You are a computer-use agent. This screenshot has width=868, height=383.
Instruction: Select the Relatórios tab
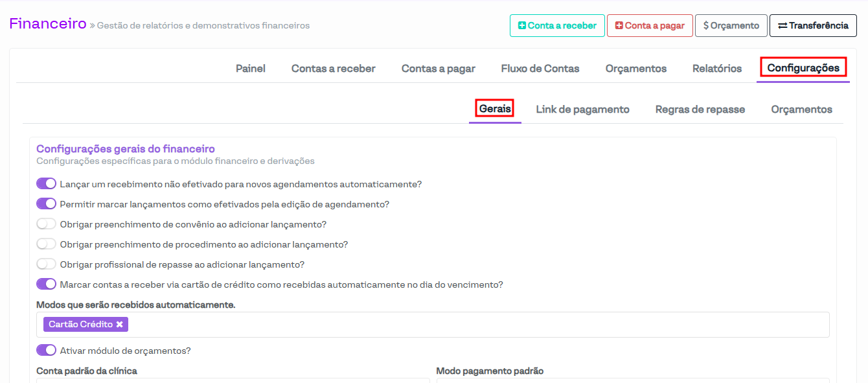click(x=716, y=69)
